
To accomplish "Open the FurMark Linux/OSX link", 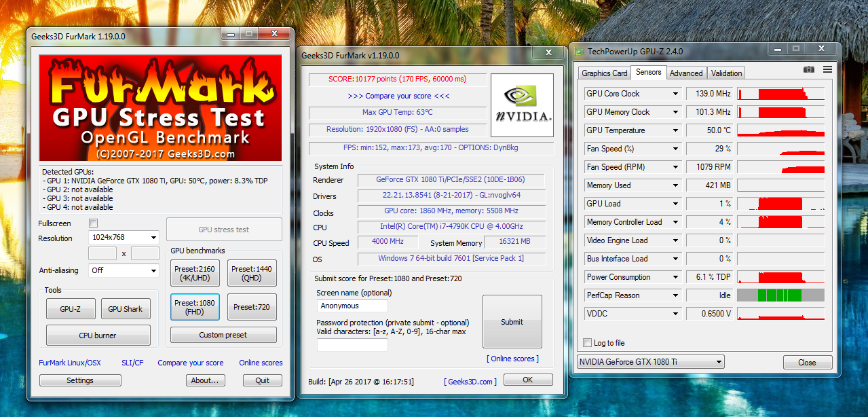I will [70, 363].
